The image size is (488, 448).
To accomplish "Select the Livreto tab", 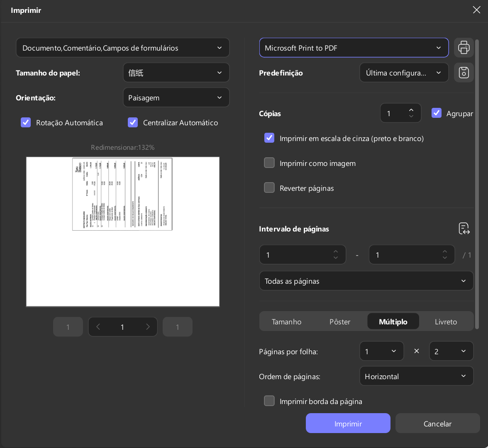I will click(446, 322).
